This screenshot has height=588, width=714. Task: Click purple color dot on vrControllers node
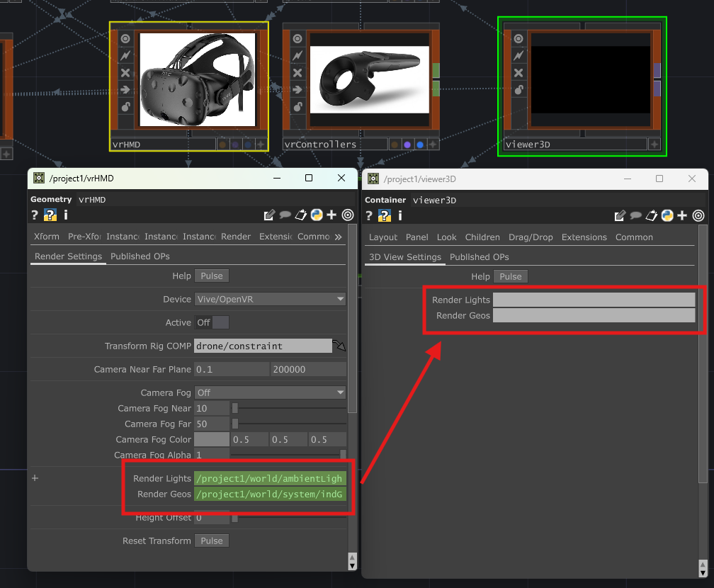point(407,145)
